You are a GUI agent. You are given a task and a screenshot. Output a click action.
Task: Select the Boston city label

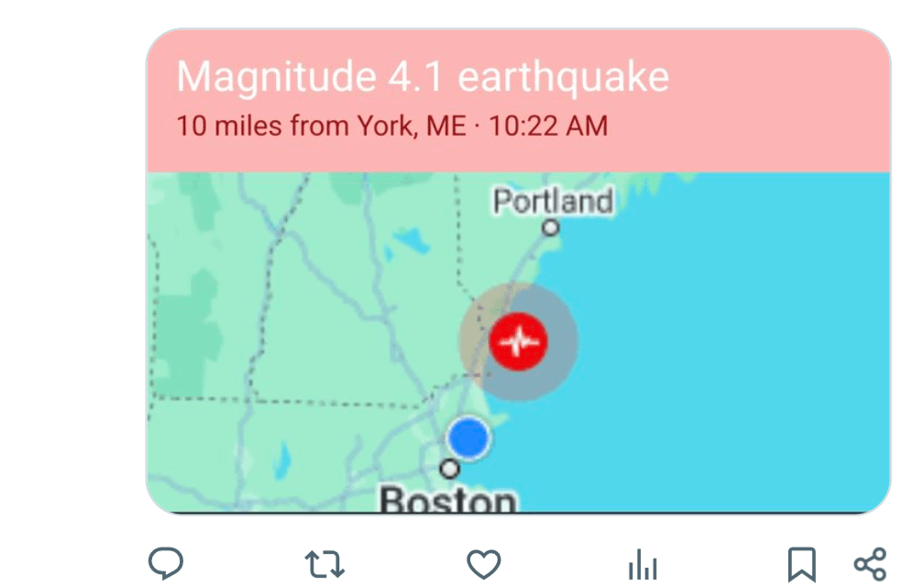(448, 500)
